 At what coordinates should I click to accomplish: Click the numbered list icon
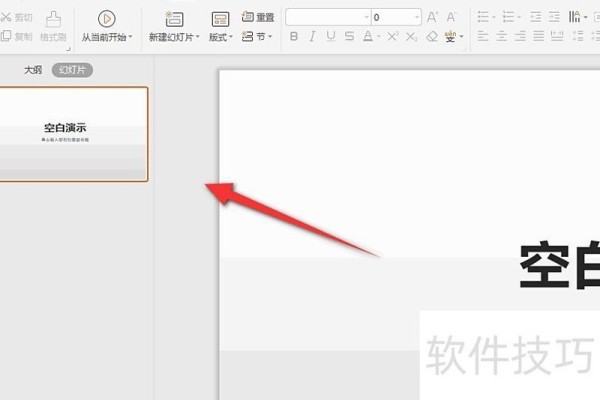[x=508, y=17]
